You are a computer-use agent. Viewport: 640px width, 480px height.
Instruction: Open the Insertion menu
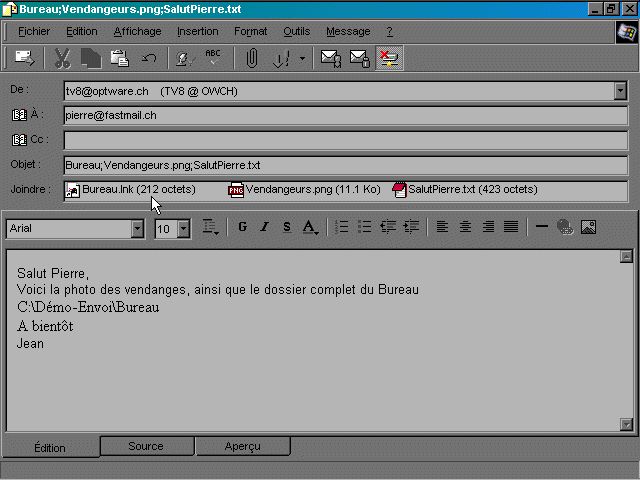(198, 31)
